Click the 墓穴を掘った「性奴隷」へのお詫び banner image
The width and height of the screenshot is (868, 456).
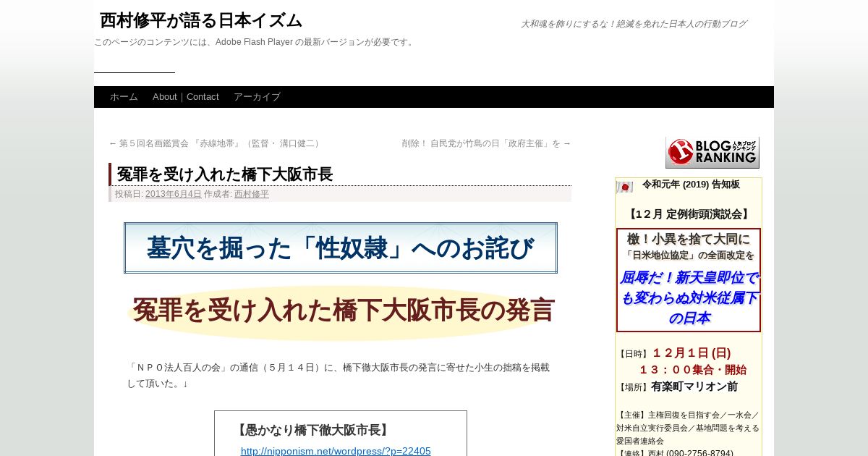pos(341,248)
